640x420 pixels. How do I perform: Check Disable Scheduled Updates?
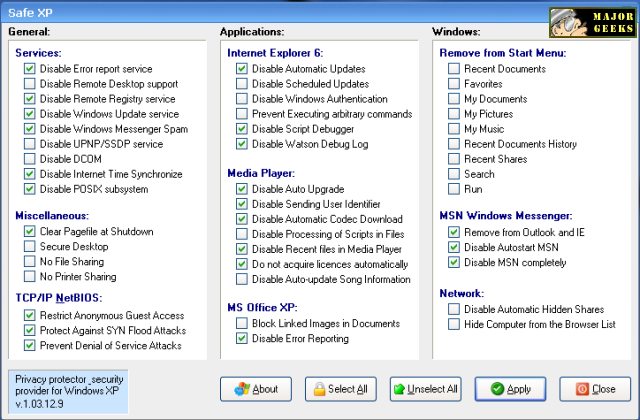pyautogui.click(x=242, y=84)
